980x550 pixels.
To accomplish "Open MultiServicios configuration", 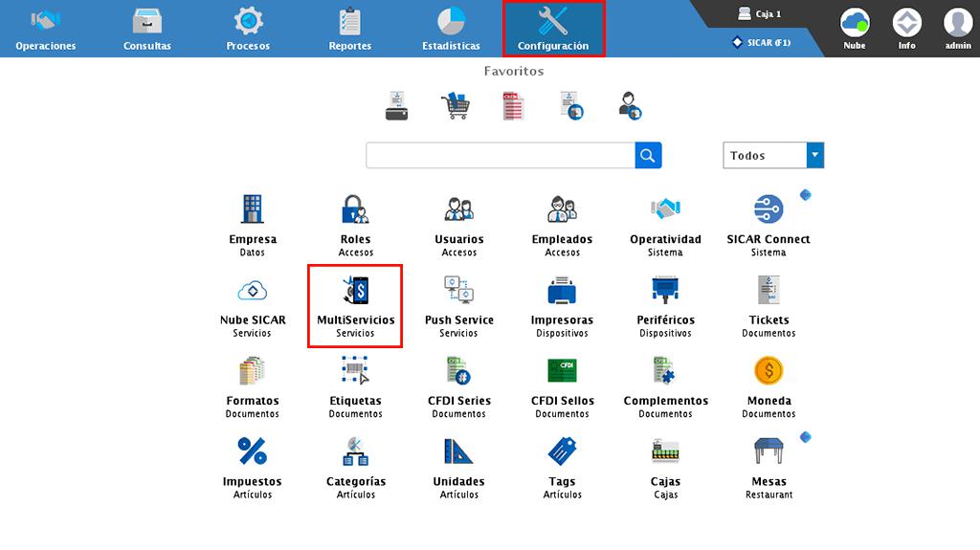I will point(356,306).
